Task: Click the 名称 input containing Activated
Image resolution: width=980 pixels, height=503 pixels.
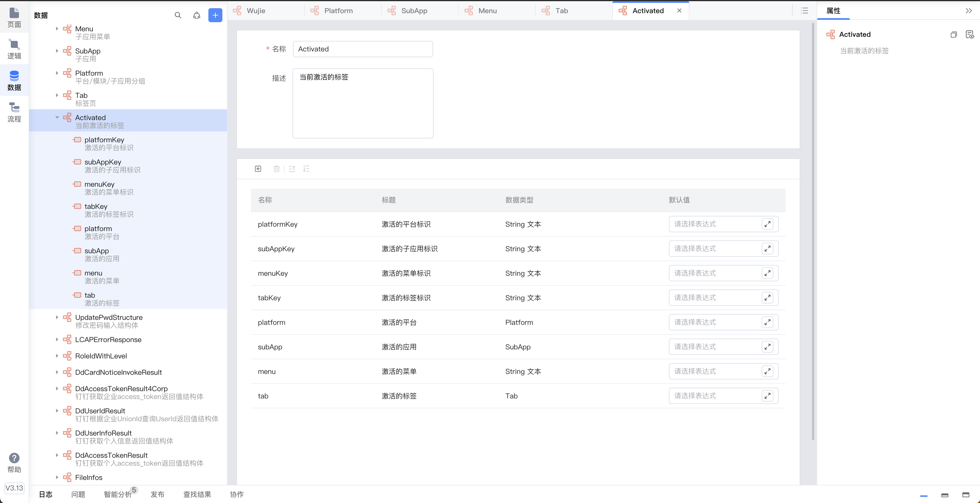Action: (362, 49)
